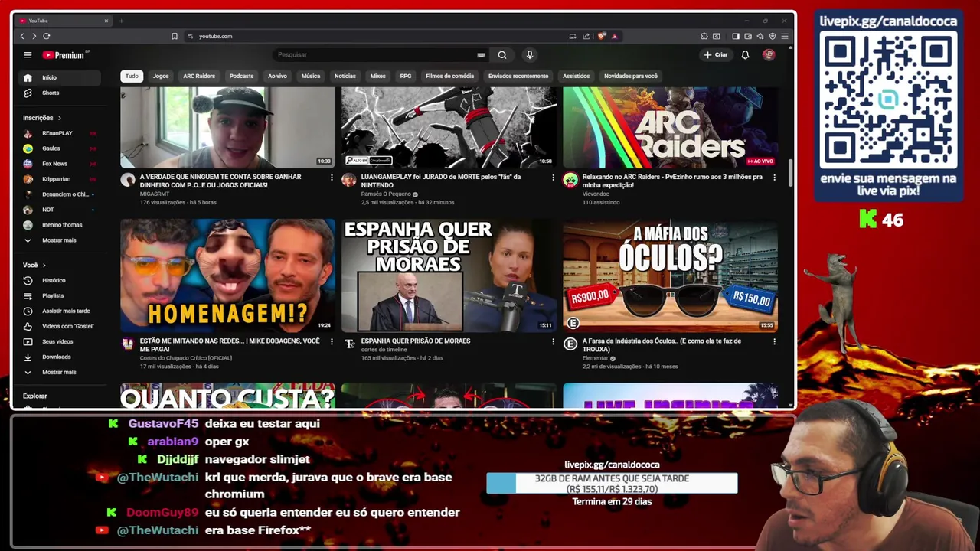Open the Inscrições section header
The height and width of the screenshot is (551, 980).
pyautogui.click(x=42, y=118)
